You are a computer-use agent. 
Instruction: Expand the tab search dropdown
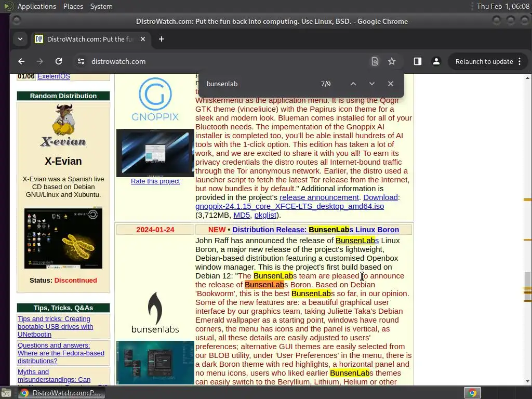coord(20,39)
